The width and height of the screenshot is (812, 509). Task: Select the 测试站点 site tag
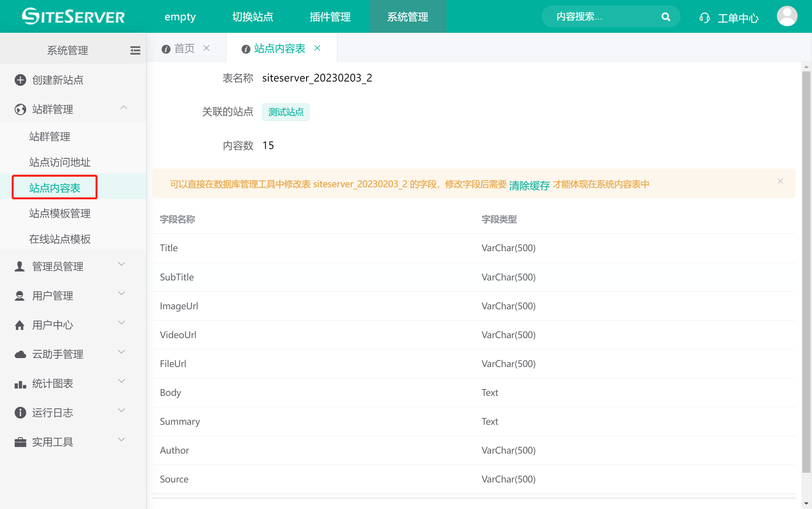[x=285, y=112]
